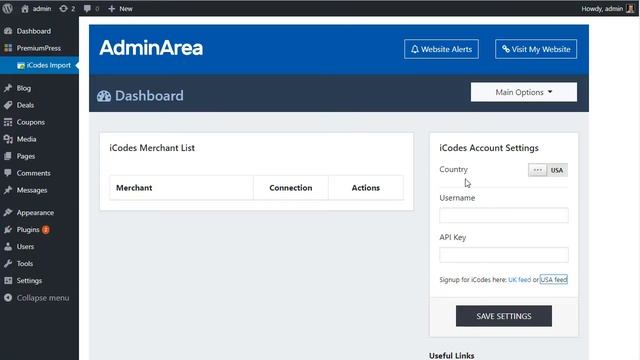Open the WordPress logo menu
Image resolution: width=640 pixels, height=360 pixels.
[x=7, y=9]
